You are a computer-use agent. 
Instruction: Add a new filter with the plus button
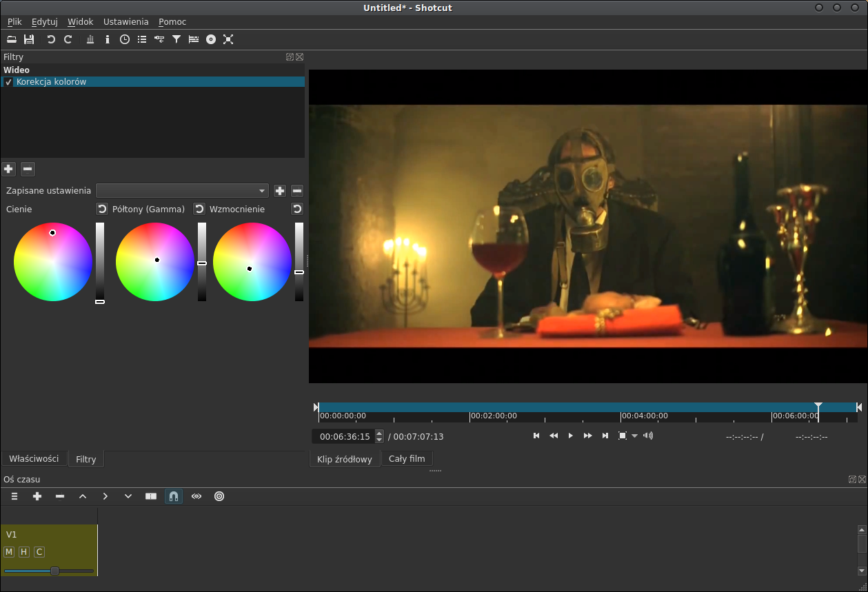tap(9, 169)
